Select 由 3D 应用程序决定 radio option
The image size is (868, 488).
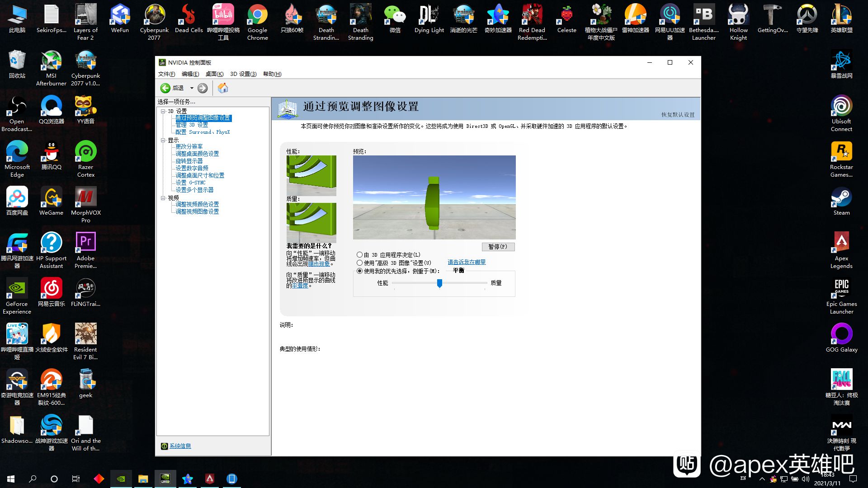click(x=359, y=255)
